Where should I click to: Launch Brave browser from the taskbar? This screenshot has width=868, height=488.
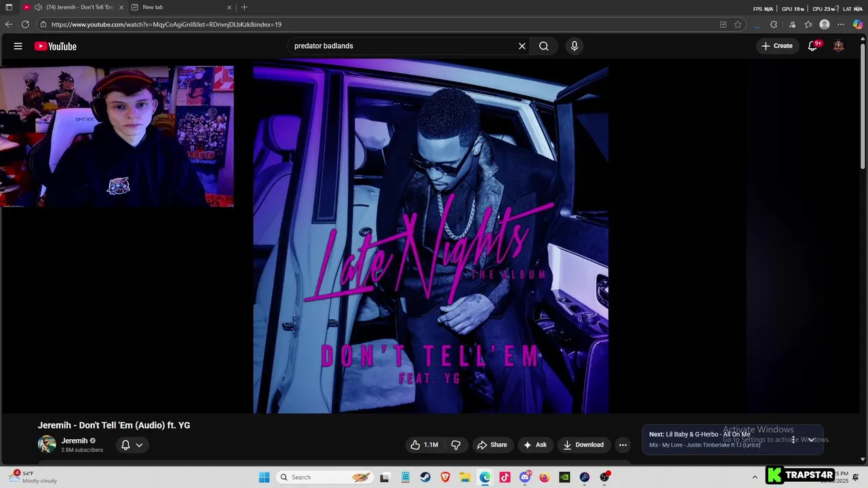pyautogui.click(x=445, y=477)
